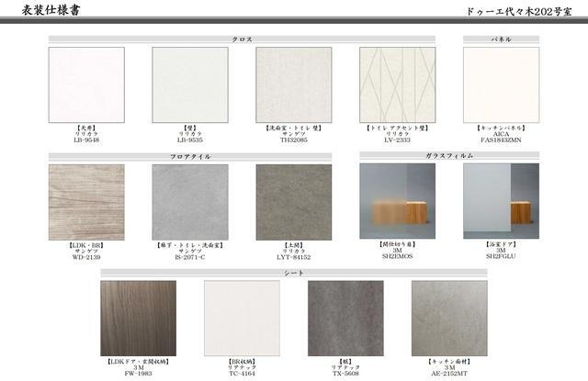Select the TX-5608 gray frame sheet sample
The width and height of the screenshot is (588, 381).
345,319
